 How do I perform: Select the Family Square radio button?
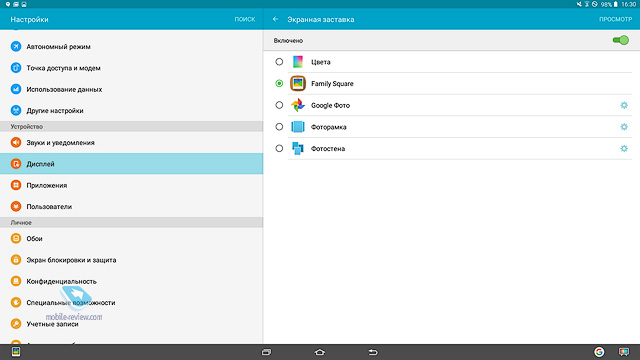279,83
